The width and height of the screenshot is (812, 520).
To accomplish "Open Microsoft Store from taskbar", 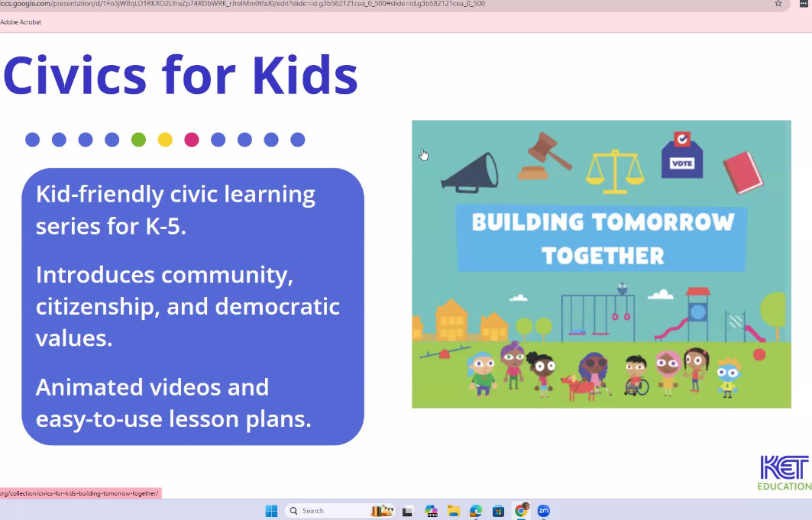I will point(498,511).
